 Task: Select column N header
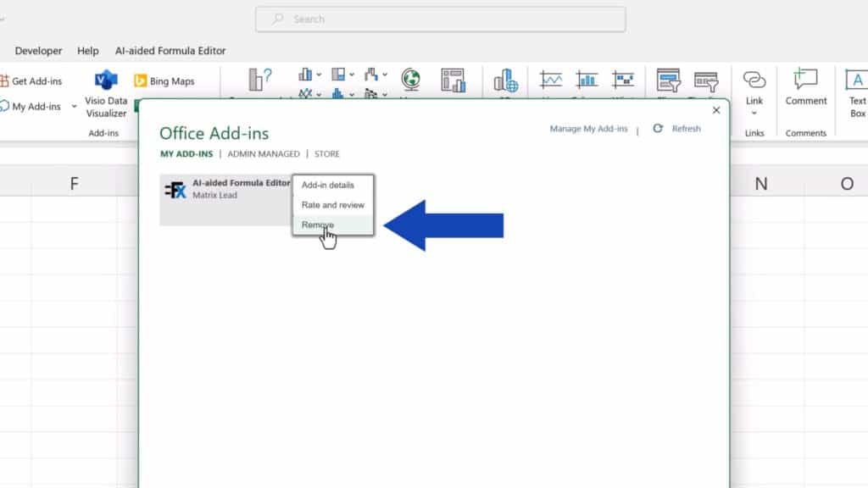point(761,184)
